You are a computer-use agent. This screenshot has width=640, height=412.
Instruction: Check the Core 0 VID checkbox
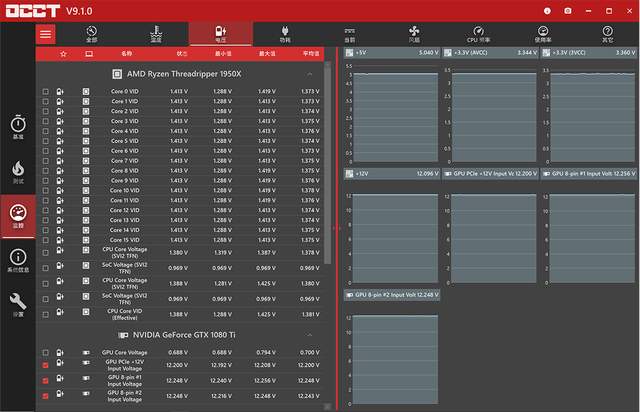(x=45, y=92)
